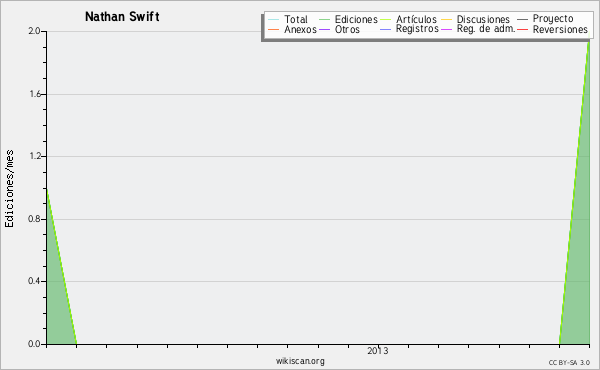Click the 0.8 y-axis value
Viewport: 600px width, 370px height.
pos(34,219)
